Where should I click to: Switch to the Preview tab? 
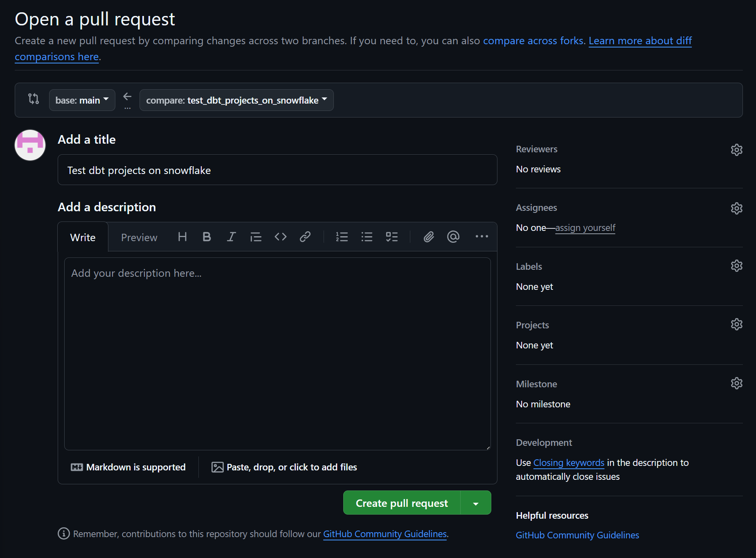tap(139, 237)
